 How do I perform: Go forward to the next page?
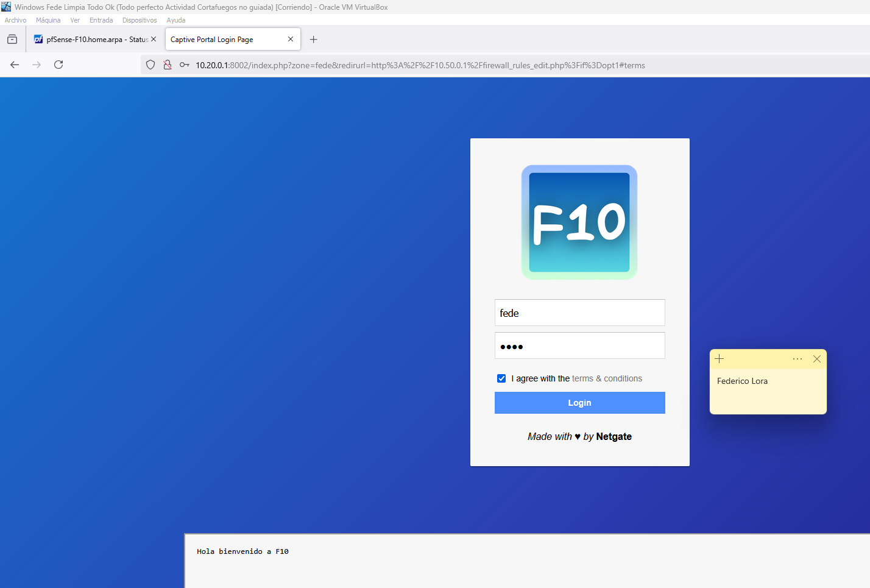tap(37, 65)
